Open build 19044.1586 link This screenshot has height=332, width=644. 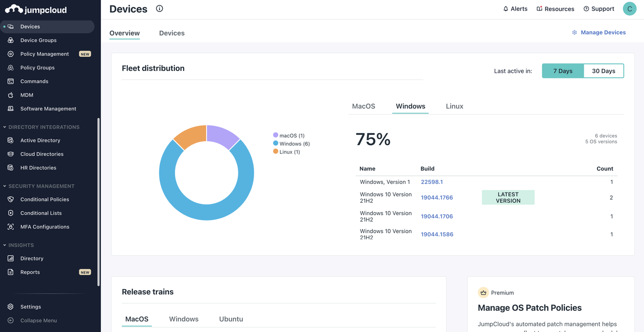click(x=437, y=235)
